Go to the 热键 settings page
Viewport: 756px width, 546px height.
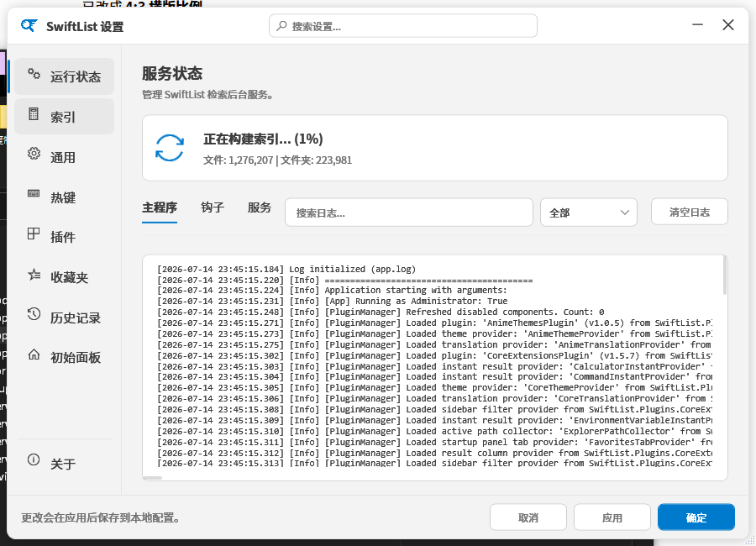(64, 197)
